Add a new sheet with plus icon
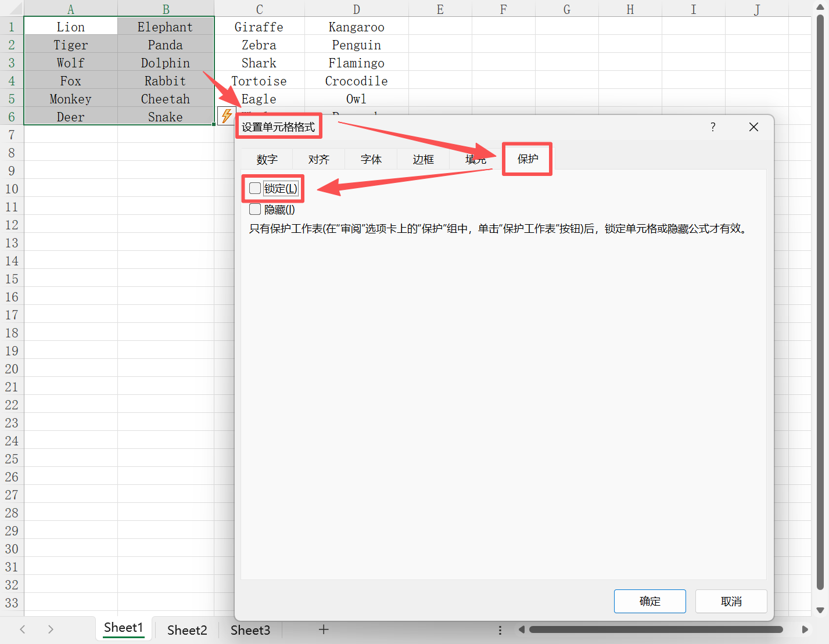The image size is (829, 644). 324,629
